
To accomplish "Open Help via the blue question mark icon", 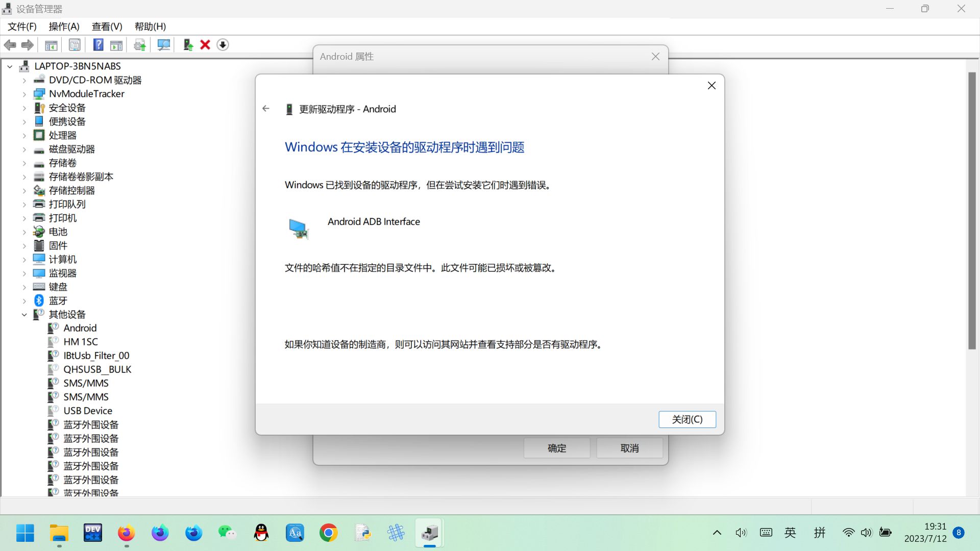I will tap(98, 45).
